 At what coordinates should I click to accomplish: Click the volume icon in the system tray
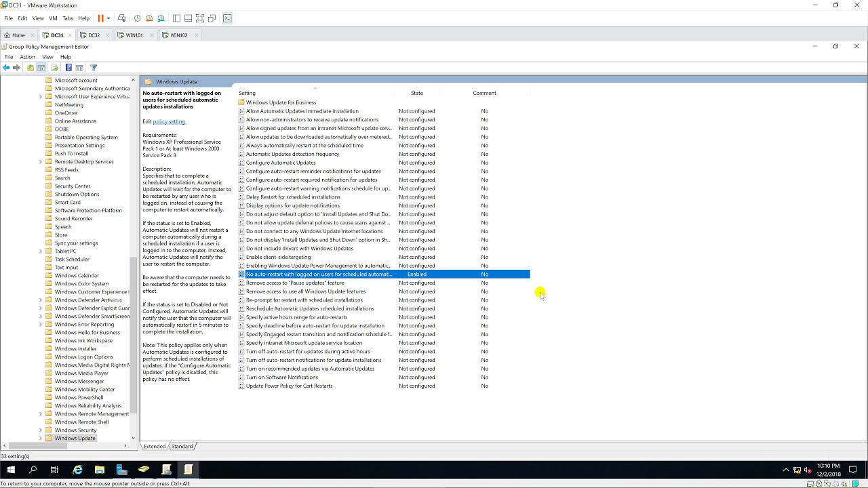click(x=808, y=470)
